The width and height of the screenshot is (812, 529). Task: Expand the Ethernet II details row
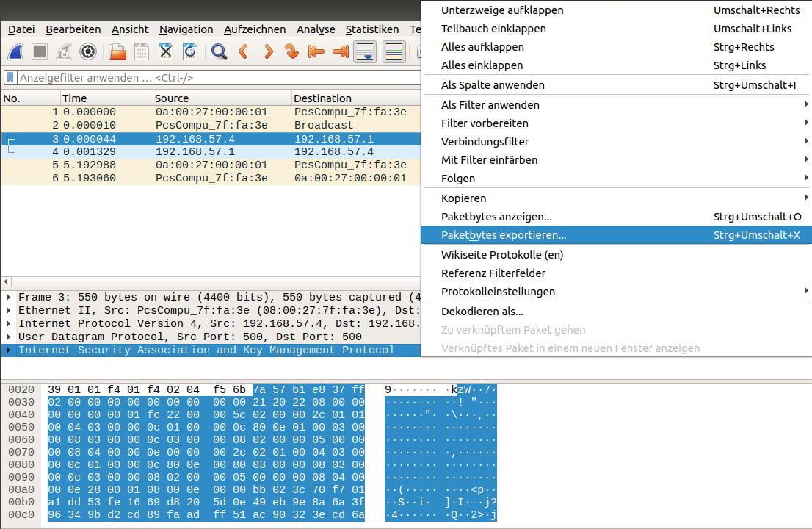pos(8,310)
